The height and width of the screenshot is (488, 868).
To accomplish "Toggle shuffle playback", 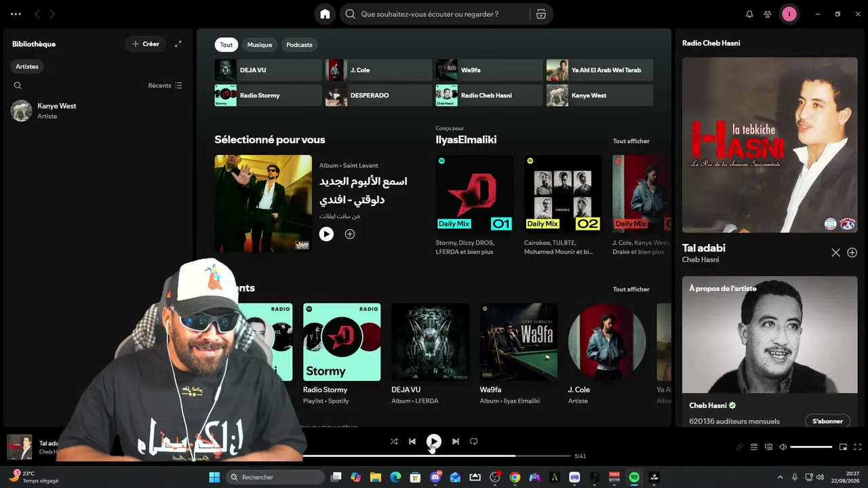I will click(x=394, y=441).
